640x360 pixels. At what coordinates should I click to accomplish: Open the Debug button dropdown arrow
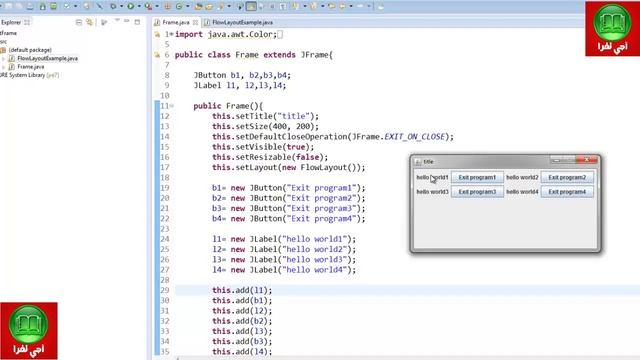click(x=121, y=6)
